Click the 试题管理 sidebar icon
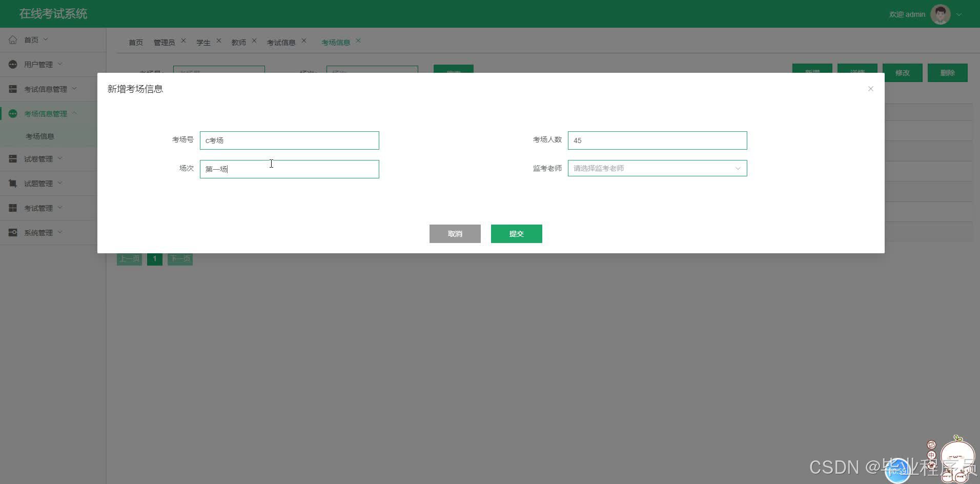Image resolution: width=980 pixels, height=484 pixels. click(13, 183)
